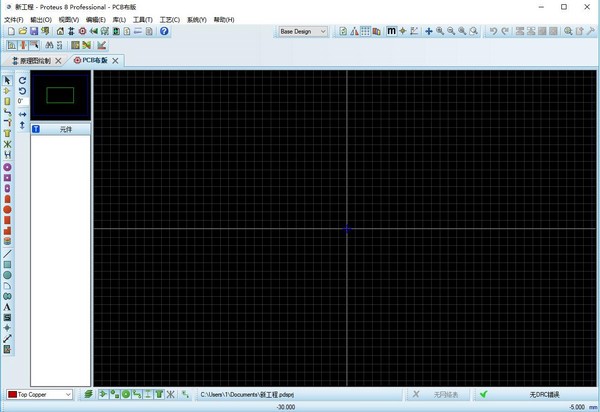Toggle horizontal mirror flip button
Image resolution: width=600 pixels, height=412 pixels.
[23, 114]
